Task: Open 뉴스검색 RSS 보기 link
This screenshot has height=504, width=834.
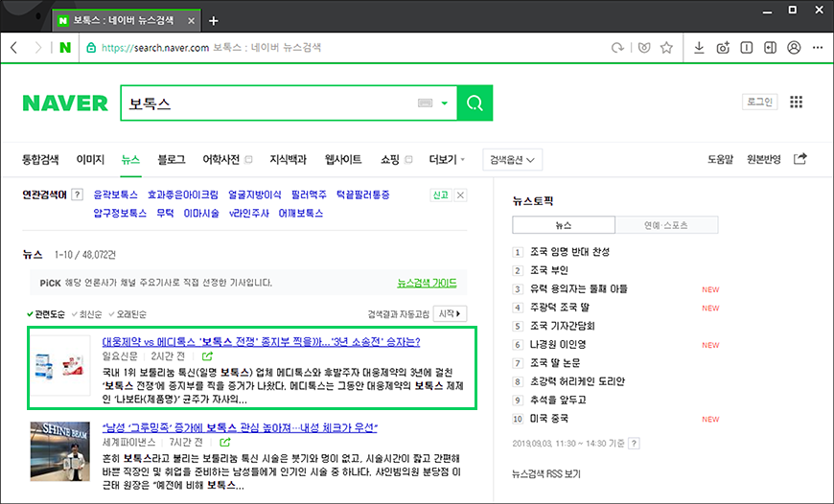Action: point(546,473)
